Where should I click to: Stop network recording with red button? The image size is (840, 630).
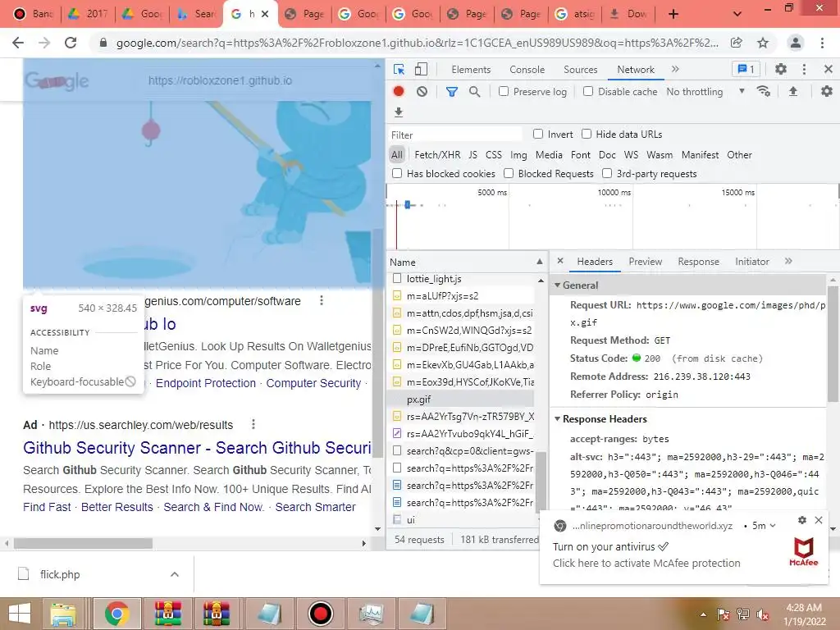point(399,92)
